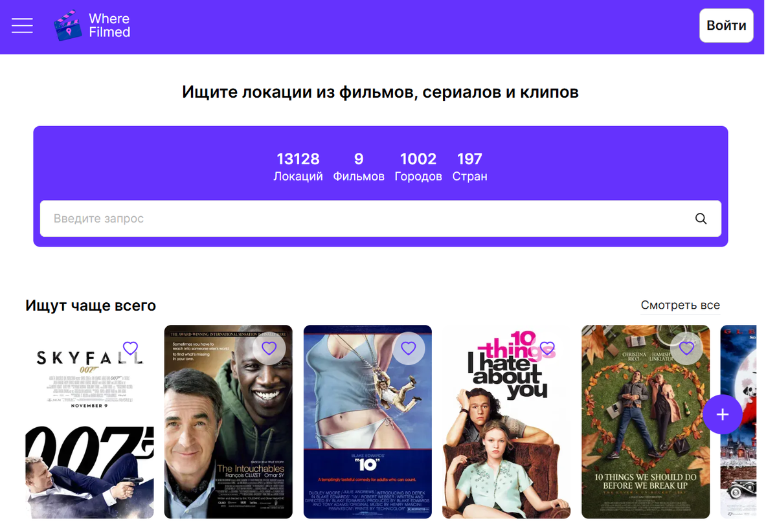Favorite The Intouchables with heart icon
This screenshot has width=777, height=532.
269,348
